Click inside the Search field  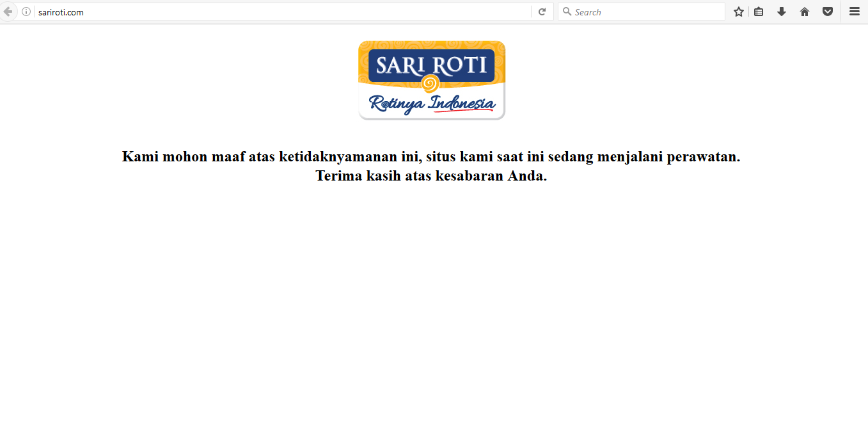click(x=642, y=12)
